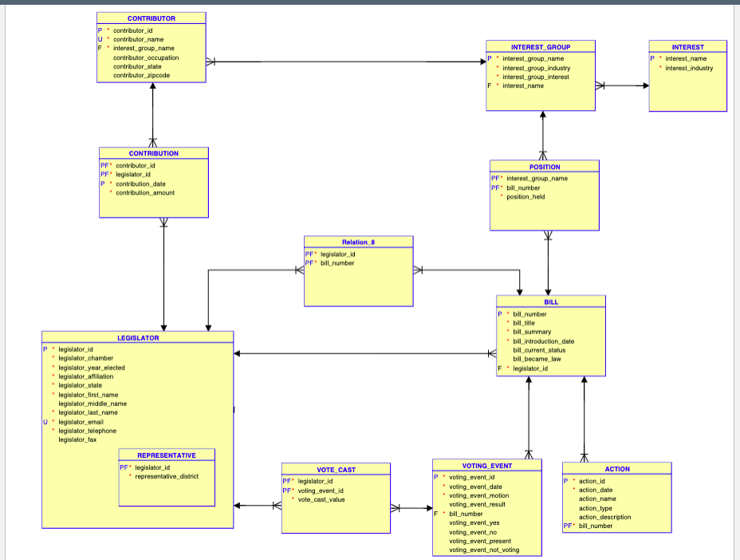The image size is (740, 560).
Task: Click representative_district attribute
Action: tap(167, 476)
